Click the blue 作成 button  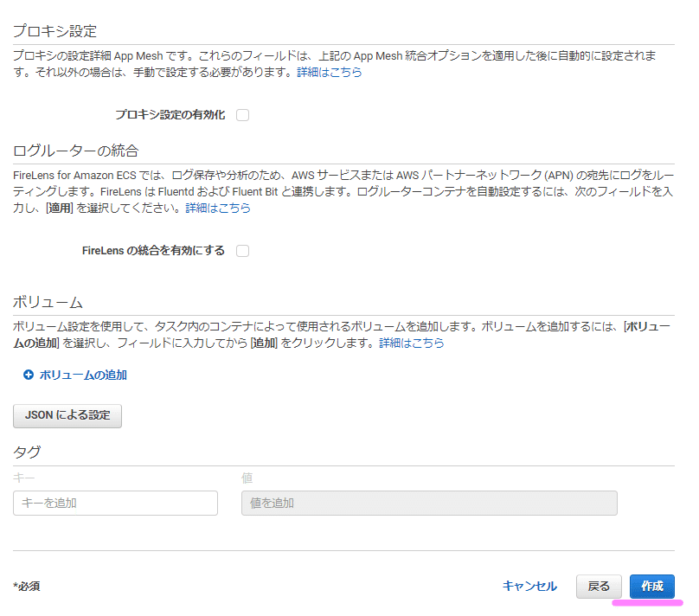coord(652,587)
